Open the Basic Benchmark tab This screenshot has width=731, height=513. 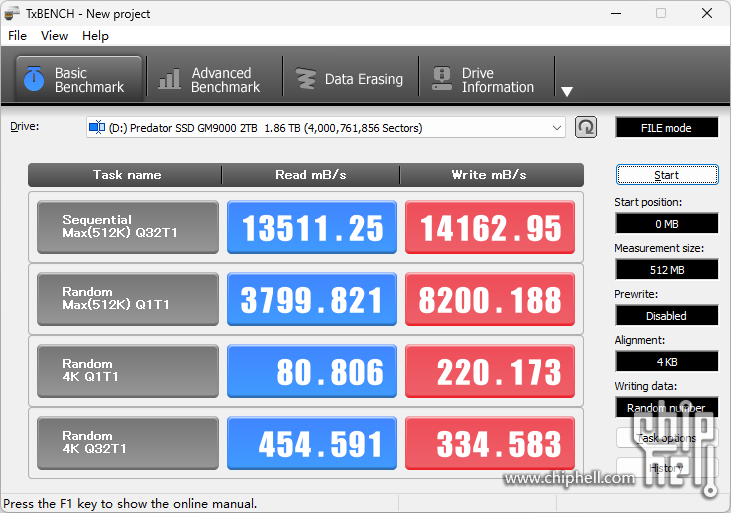point(79,79)
